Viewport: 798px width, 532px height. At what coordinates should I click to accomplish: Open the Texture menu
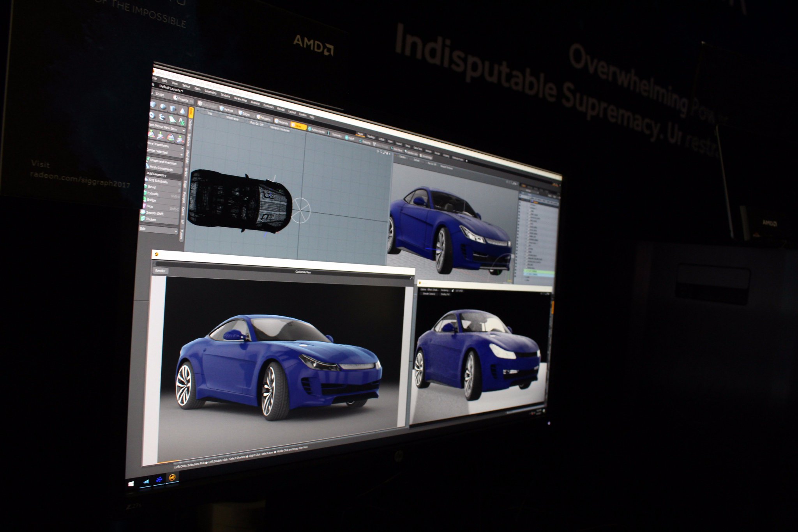tap(225, 95)
